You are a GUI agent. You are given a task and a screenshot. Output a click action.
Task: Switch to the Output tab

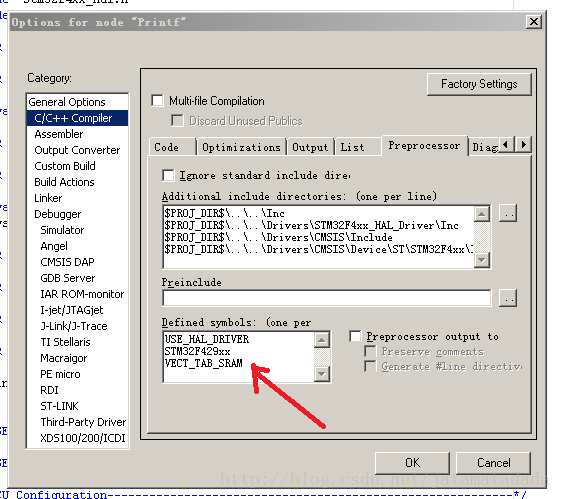[310, 147]
